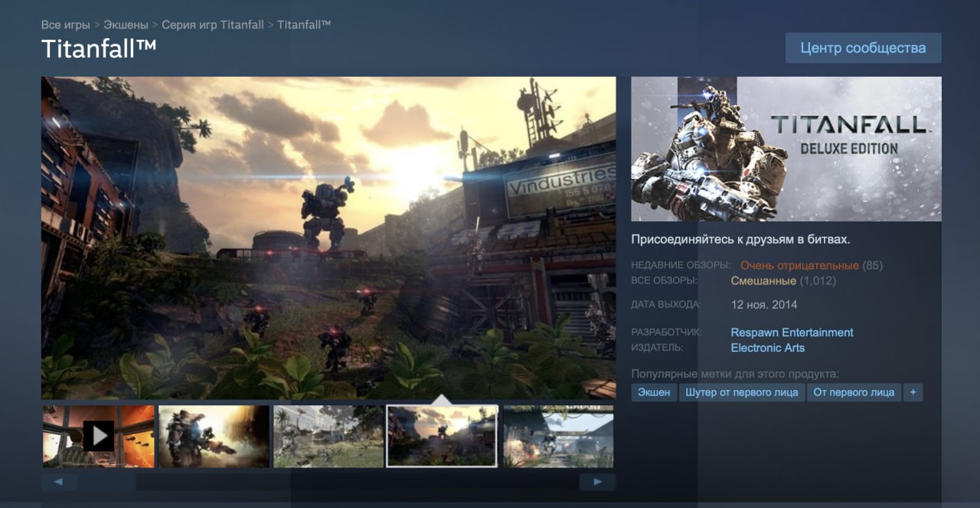
Task: Click the 'Titanfall™' breadcrumb link
Action: pos(304,25)
